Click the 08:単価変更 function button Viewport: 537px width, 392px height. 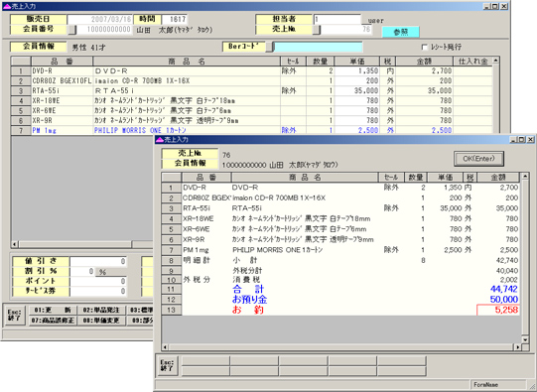(101, 321)
